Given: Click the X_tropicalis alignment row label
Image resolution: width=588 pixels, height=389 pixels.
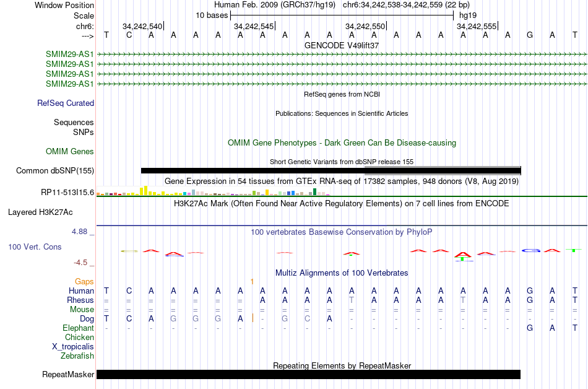Looking at the screenshot, I should click(73, 347).
